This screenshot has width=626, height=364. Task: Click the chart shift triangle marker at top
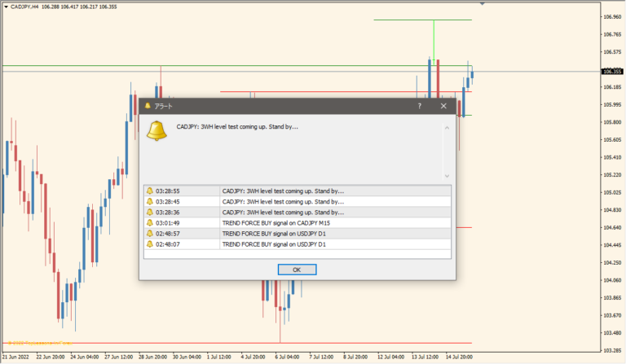[x=483, y=4]
